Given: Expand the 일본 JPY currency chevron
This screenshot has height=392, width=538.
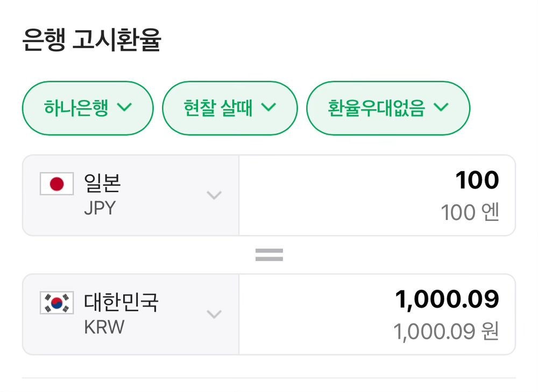Looking at the screenshot, I should pos(214,195).
